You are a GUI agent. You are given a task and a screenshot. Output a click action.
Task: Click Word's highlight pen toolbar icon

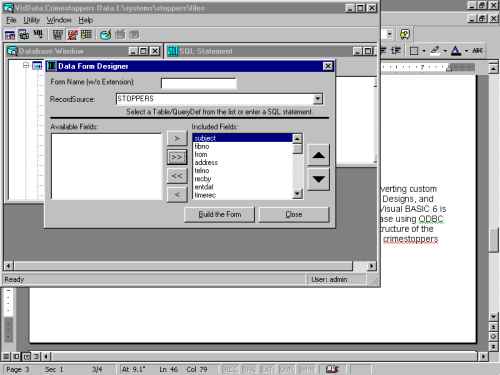[x=435, y=51]
